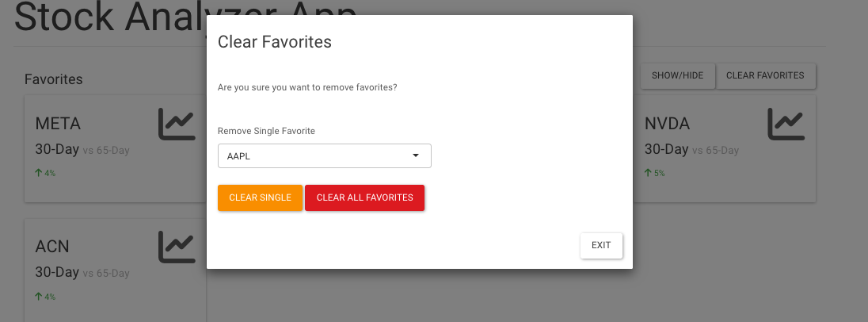Click the Remove Single Favorite label
The image size is (868, 322).
pyautogui.click(x=266, y=132)
